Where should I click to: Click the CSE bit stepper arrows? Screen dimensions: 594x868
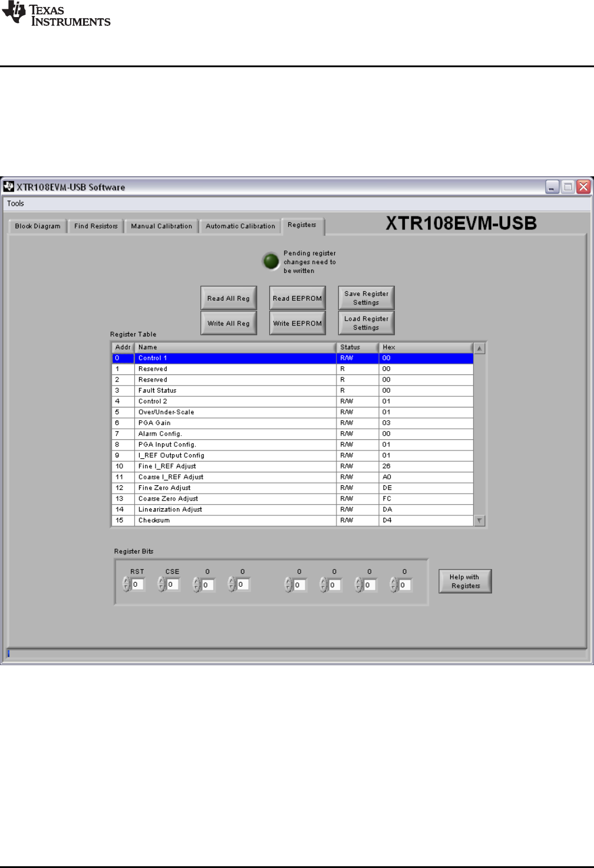point(161,584)
